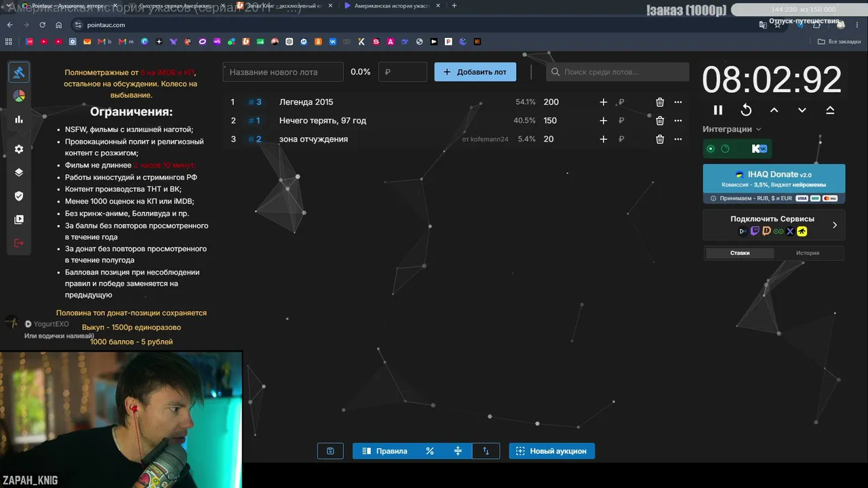The height and width of the screenshot is (488, 868).
Task: Select lot name зона отчуждения
Action: (x=313, y=139)
